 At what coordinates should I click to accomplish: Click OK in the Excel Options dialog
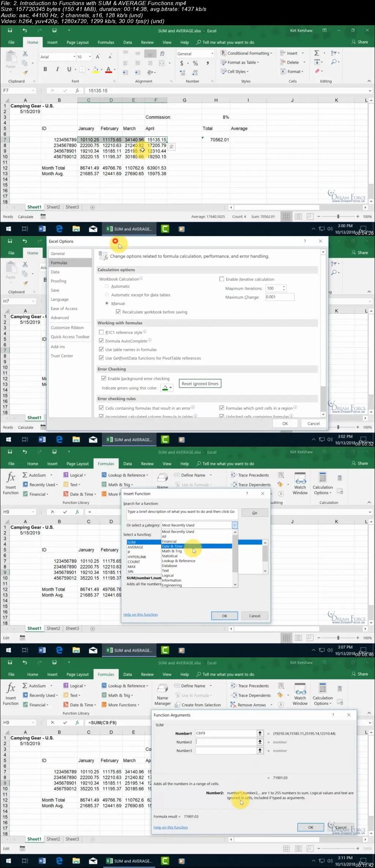285,423
